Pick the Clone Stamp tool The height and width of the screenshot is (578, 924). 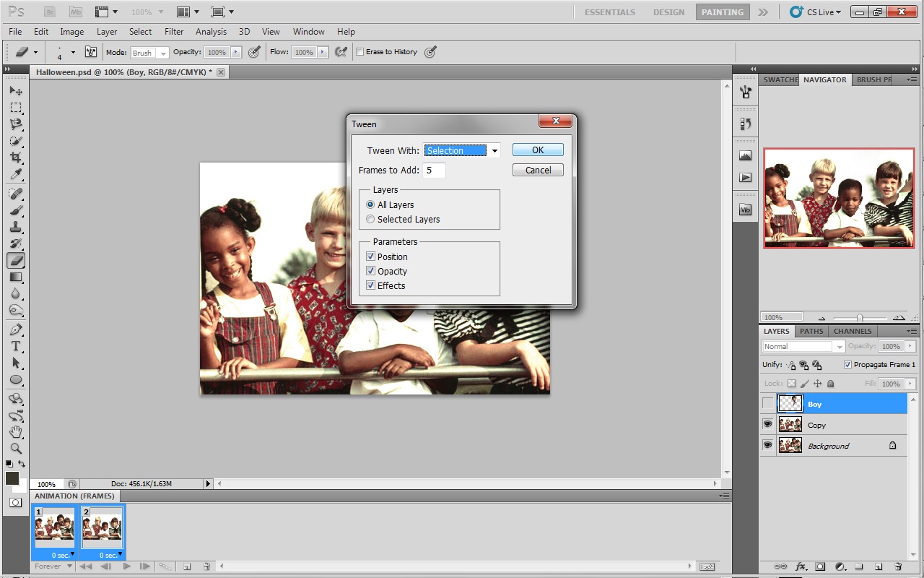16,227
